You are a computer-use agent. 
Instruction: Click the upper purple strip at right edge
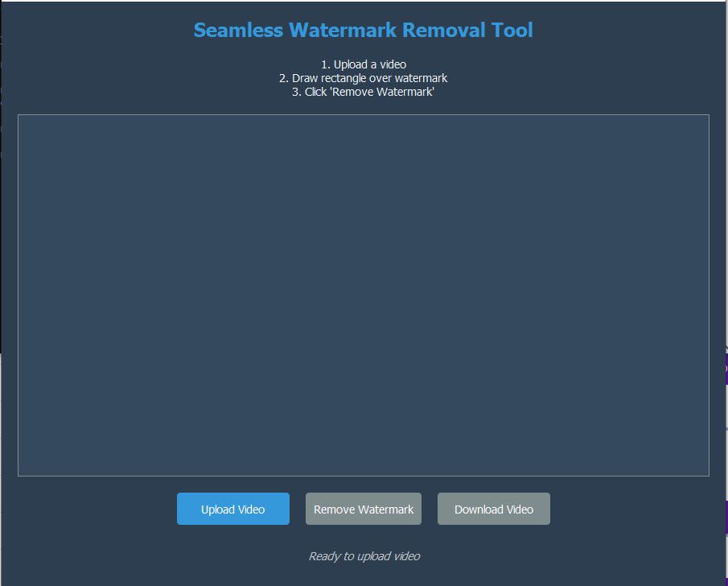pos(726,369)
